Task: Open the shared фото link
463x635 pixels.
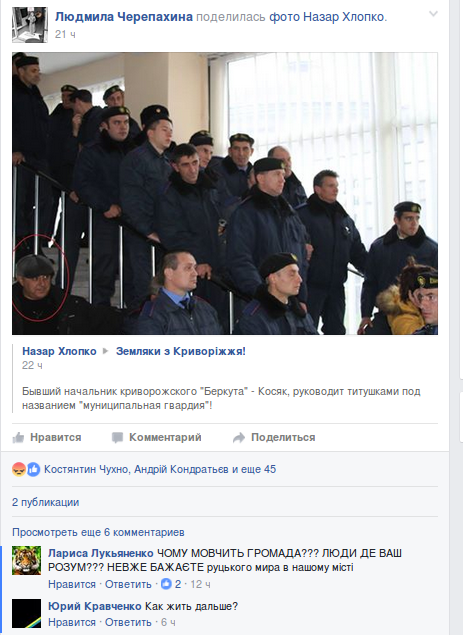Action: 284,17
